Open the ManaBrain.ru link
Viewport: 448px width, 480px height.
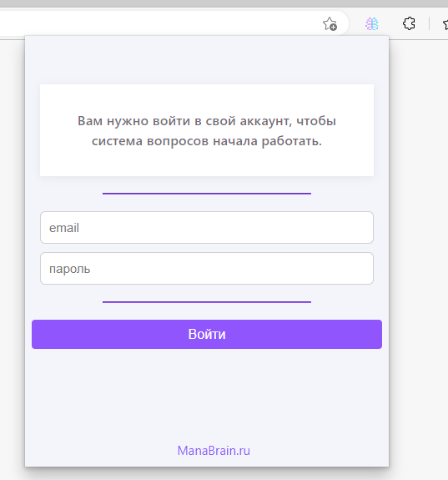[x=214, y=451]
